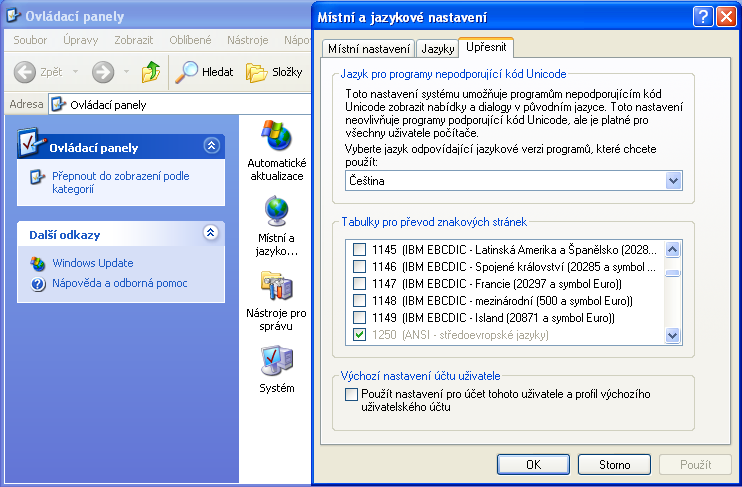This screenshot has width=742, height=487.
Task: Open the Oblíbené menu
Action: click(190, 40)
